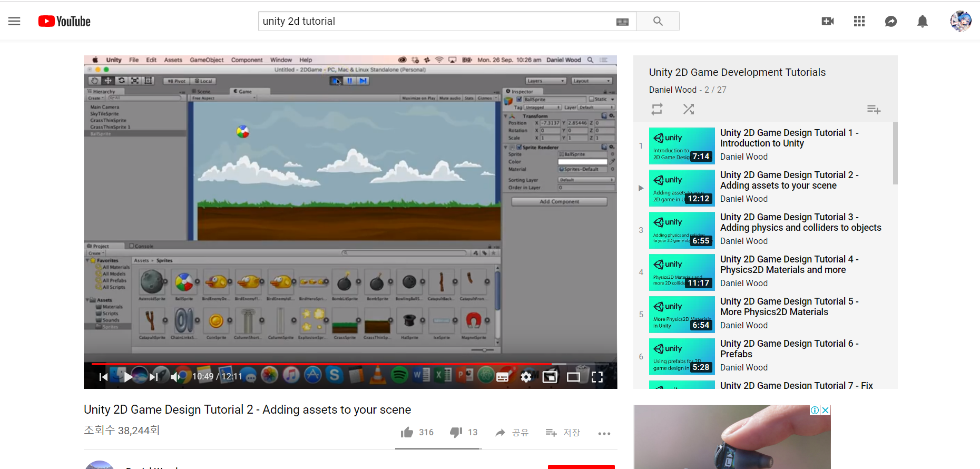Click 'Daniel Wood' under Tutorial 1 title
The image size is (980, 469).
743,157
